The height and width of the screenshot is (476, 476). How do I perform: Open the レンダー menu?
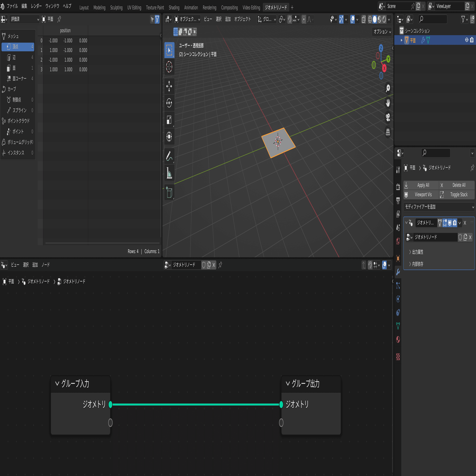point(36,6)
